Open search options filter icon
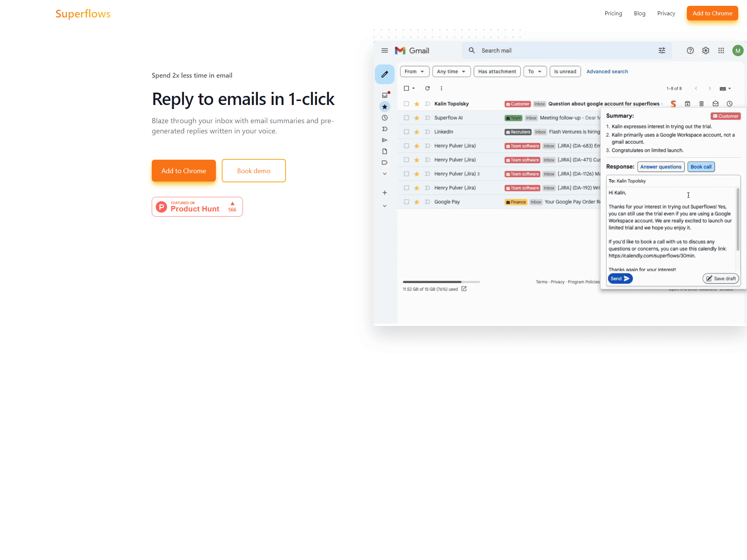 coord(662,51)
